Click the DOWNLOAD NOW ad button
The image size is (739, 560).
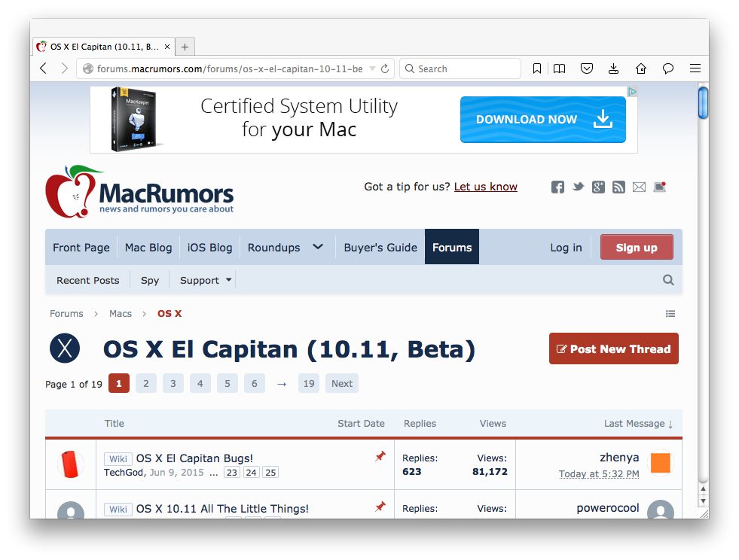pos(543,120)
